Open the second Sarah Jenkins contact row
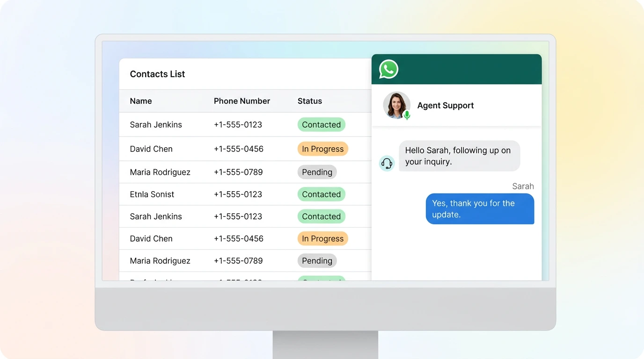The height and width of the screenshot is (359, 644). click(245, 216)
